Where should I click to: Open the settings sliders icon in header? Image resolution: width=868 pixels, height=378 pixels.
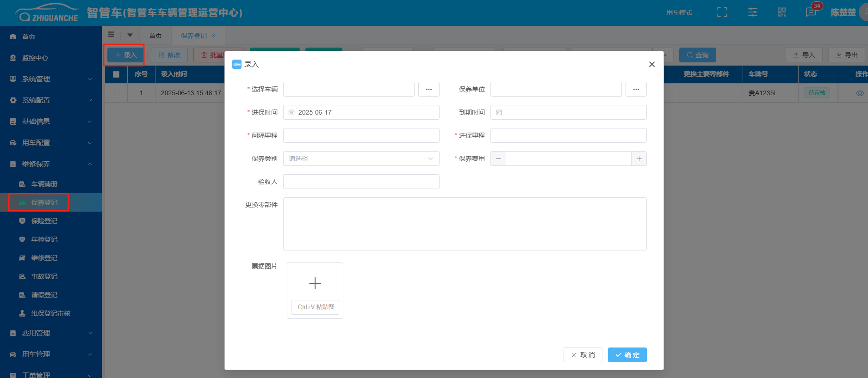pyautogui.click(x=753, y=12)
